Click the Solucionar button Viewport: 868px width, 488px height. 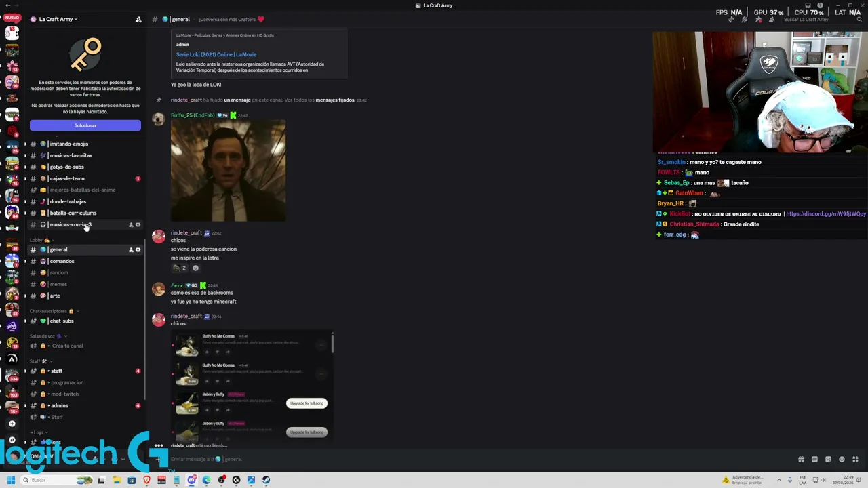point(85,125)
